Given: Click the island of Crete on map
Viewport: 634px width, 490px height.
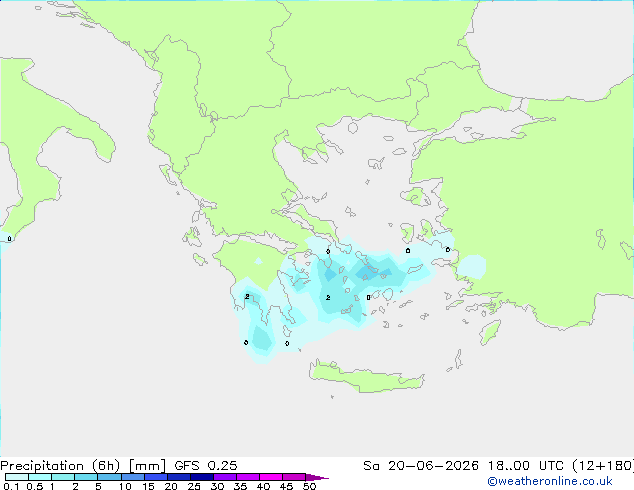Looking at the screenshot, I should click(x=366, y=378).
